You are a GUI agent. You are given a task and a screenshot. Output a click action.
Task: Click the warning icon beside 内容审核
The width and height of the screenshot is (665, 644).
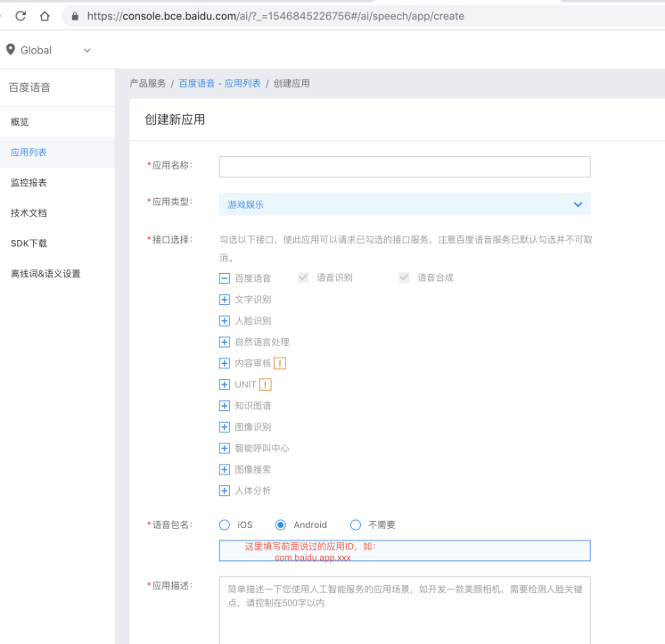(x=280, y=363)
